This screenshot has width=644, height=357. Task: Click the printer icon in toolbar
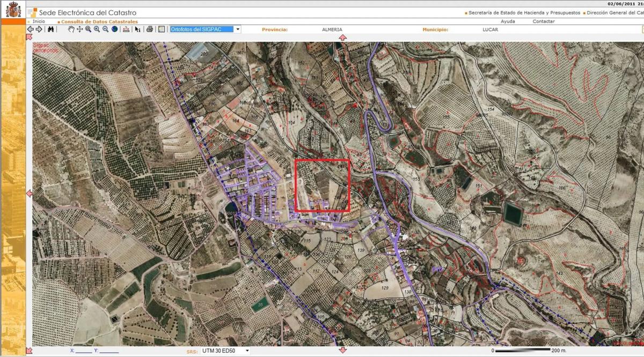(x=150, y=29)
